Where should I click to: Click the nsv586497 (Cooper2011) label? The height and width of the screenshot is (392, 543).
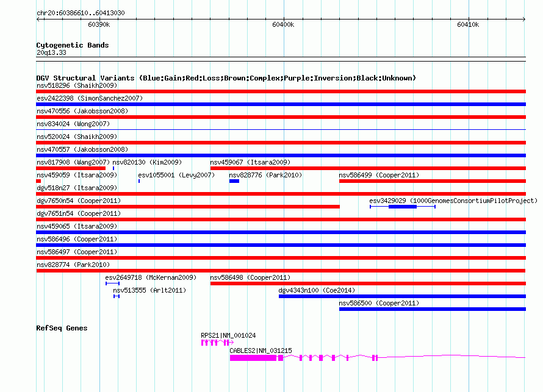click(77, 252)
